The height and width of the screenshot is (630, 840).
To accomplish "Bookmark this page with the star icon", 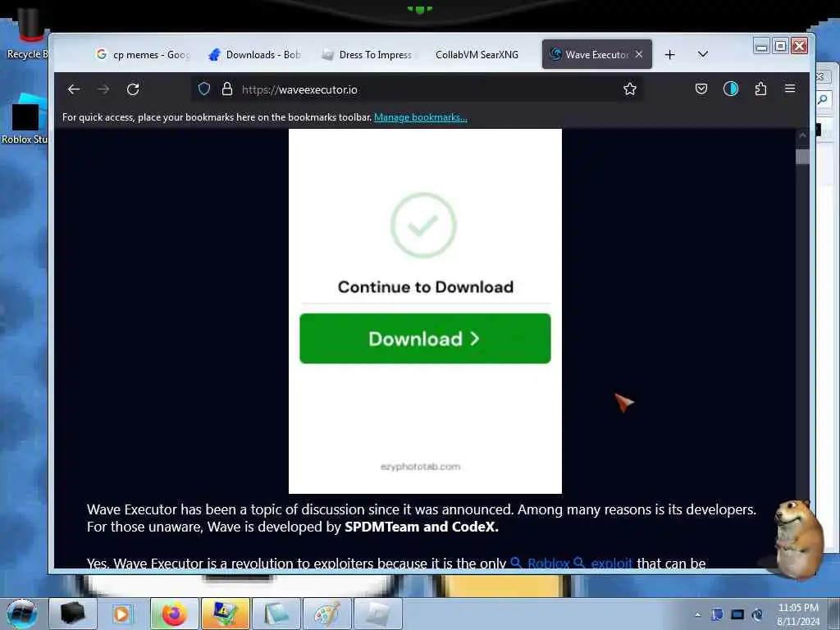I will [630, 89].
